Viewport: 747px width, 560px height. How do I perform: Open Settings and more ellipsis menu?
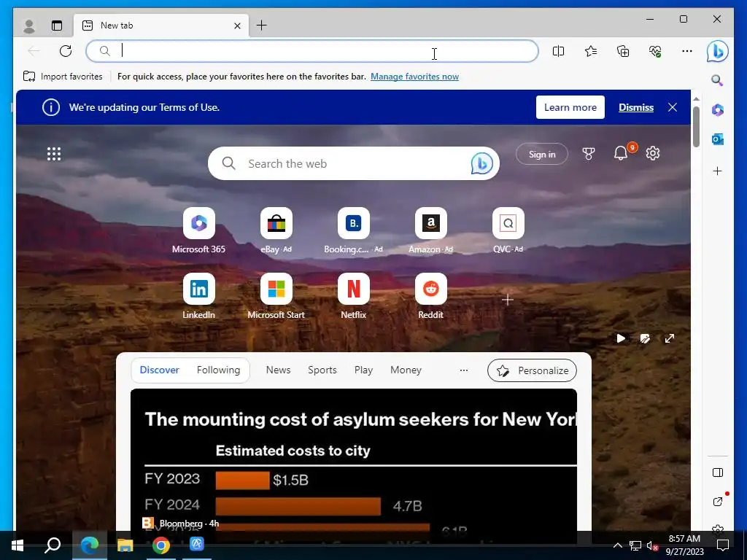(x=687, y=51)
